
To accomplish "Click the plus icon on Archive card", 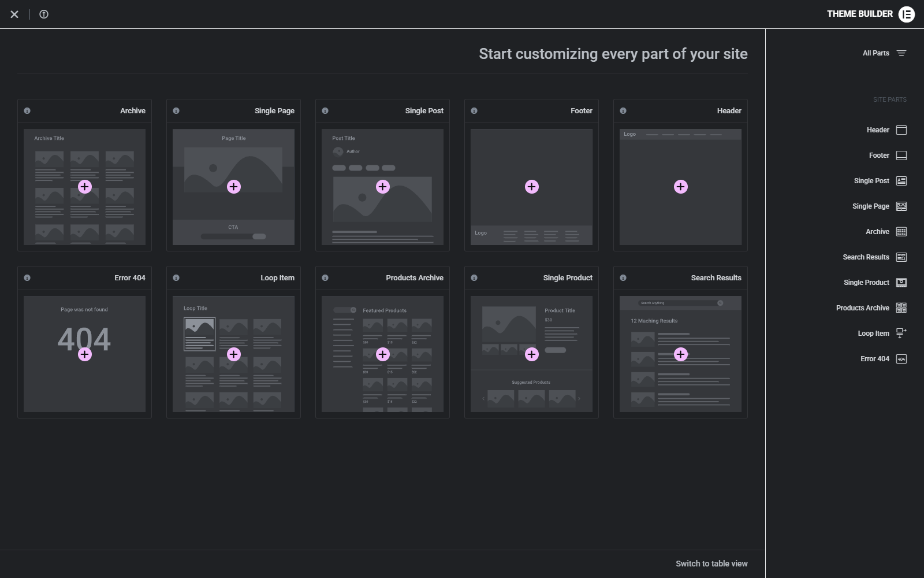I will tap(85, 187).
